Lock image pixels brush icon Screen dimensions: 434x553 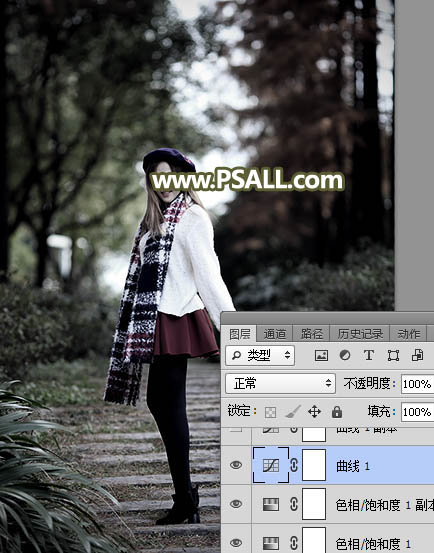[x=293, y=412]
